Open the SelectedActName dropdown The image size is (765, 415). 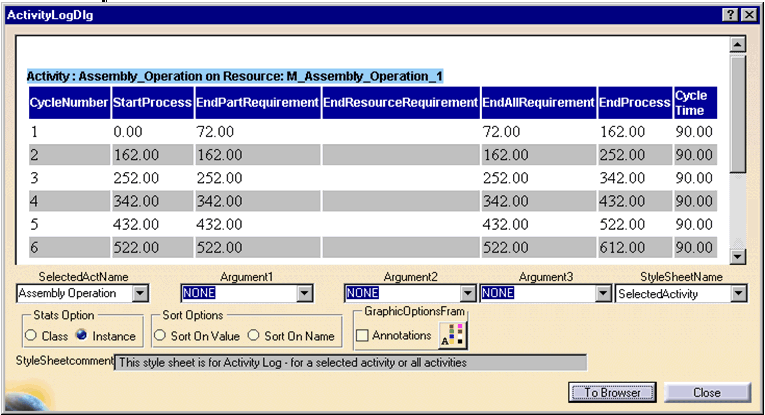coord(140,293)
